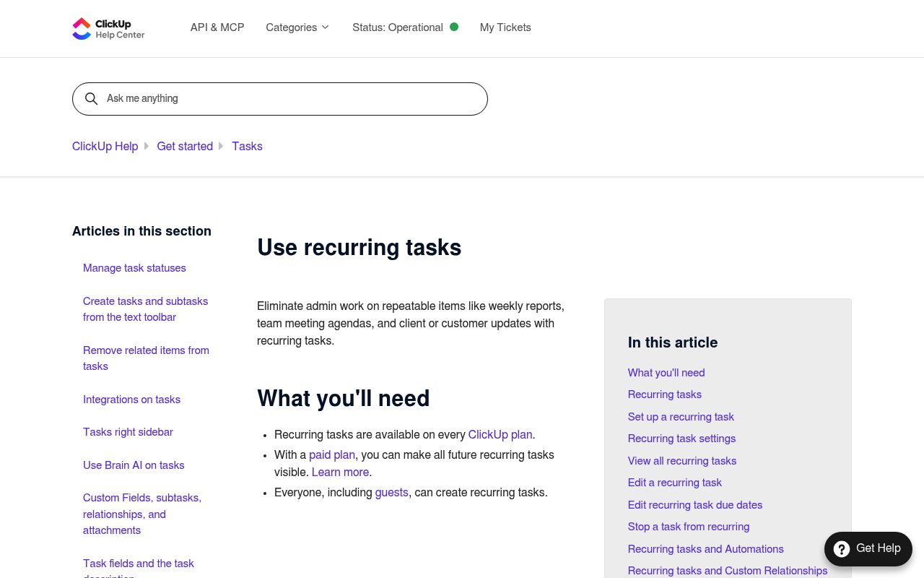Click the ClickUp Help Center logo
Screen dimensions: 924x578
click(x=108, y=29)
